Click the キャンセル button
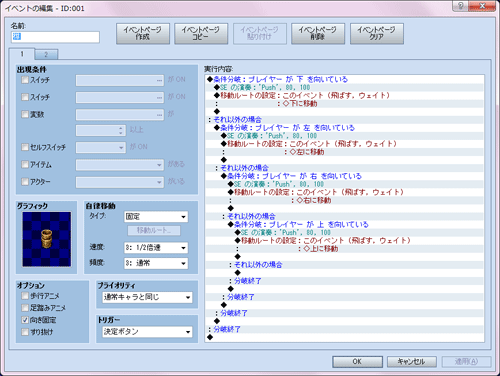 [412, 362]
